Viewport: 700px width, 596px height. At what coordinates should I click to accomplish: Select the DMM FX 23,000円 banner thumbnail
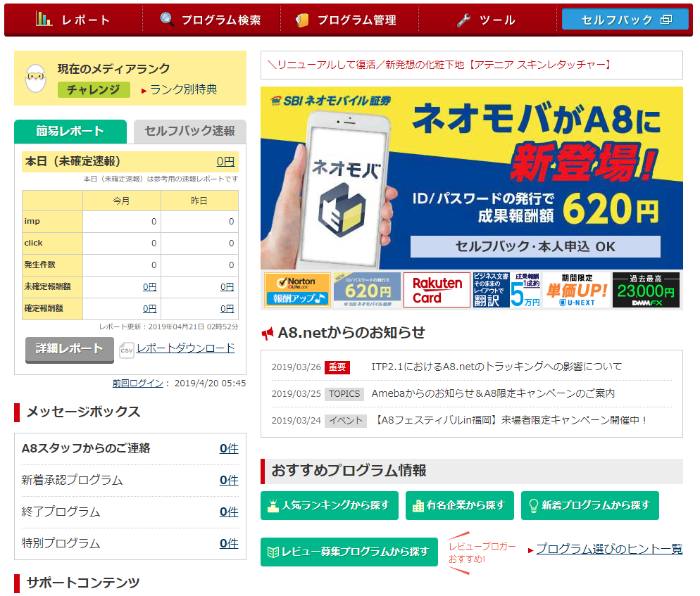click(646, 290)
